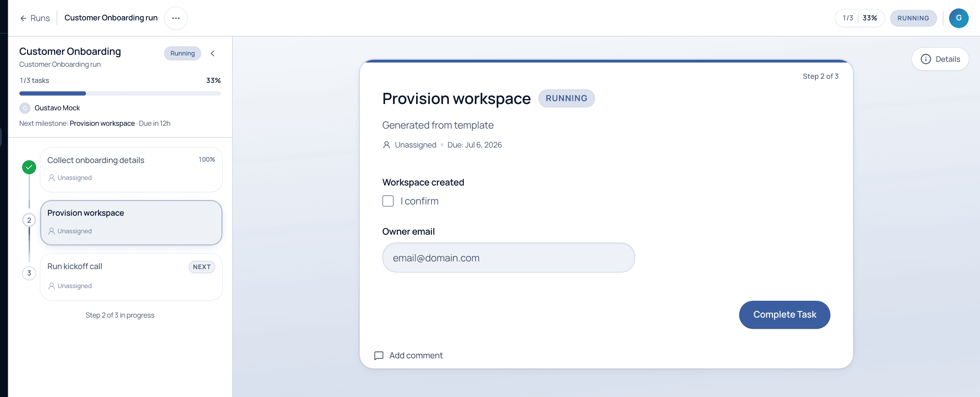Click Gustavo Mock avatar icon
The width and height of the screenshot is (980, 397).
pyautogui.click(x=25, y=108)
